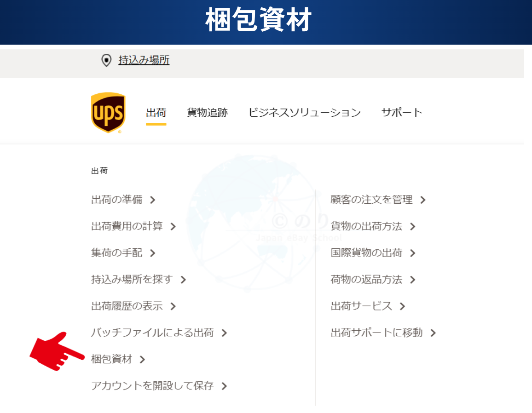Click the location pin icon
Screen dimensions: 532x413
coord(106,60)
